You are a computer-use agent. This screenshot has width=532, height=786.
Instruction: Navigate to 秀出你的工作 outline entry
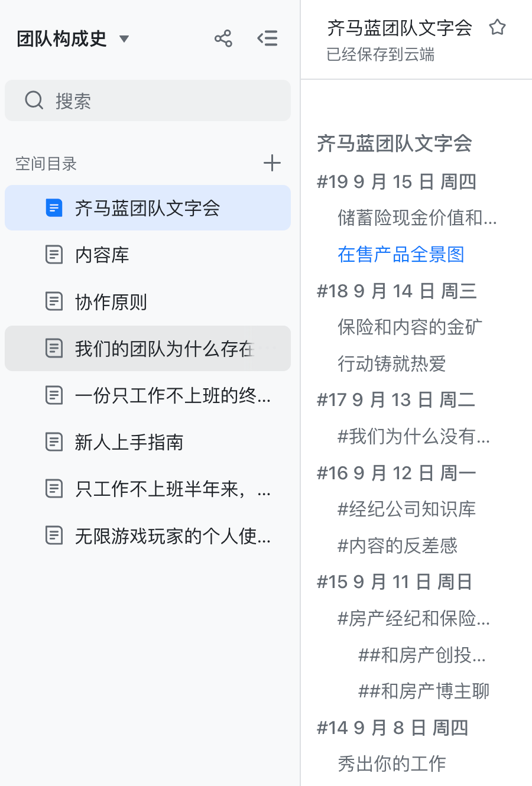pos(391,764)
